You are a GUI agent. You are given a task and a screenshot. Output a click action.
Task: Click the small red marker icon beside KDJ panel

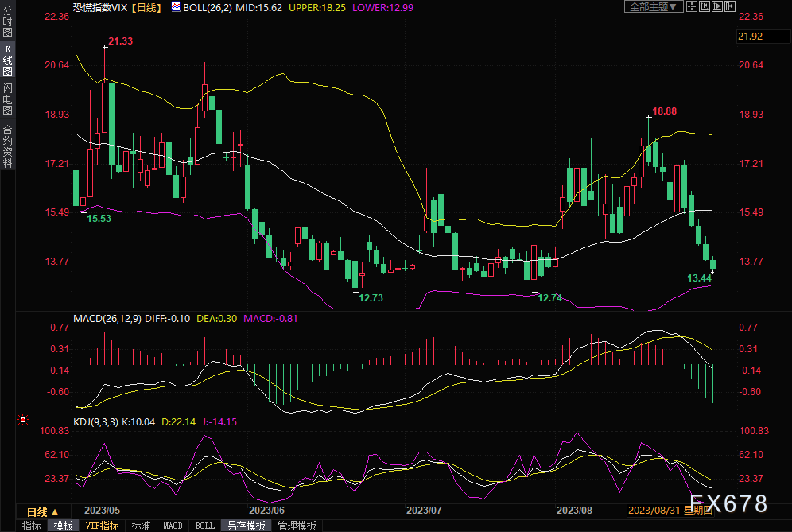pos(23,420)
